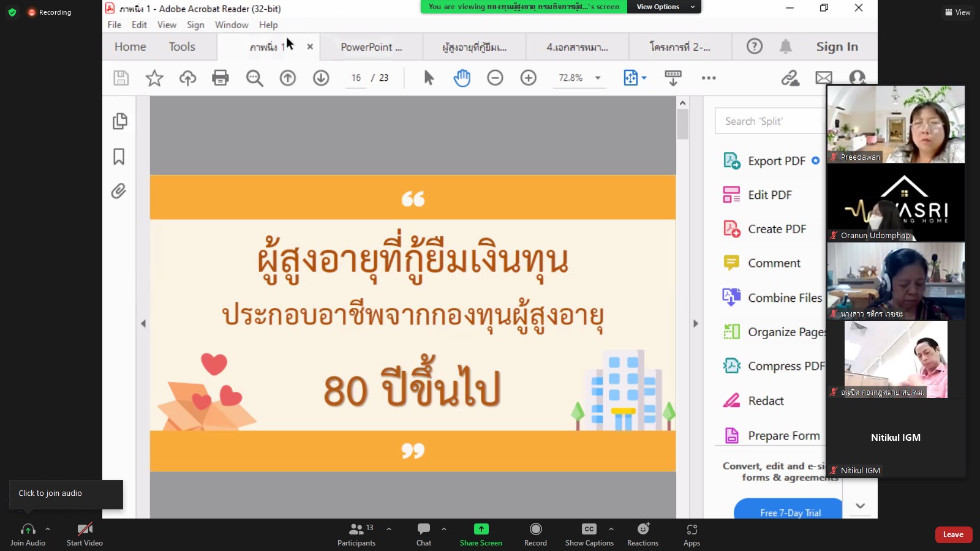Open the File menu
Image resolution: width=980 pixels, height=551 pixels.
click(115, 25)
